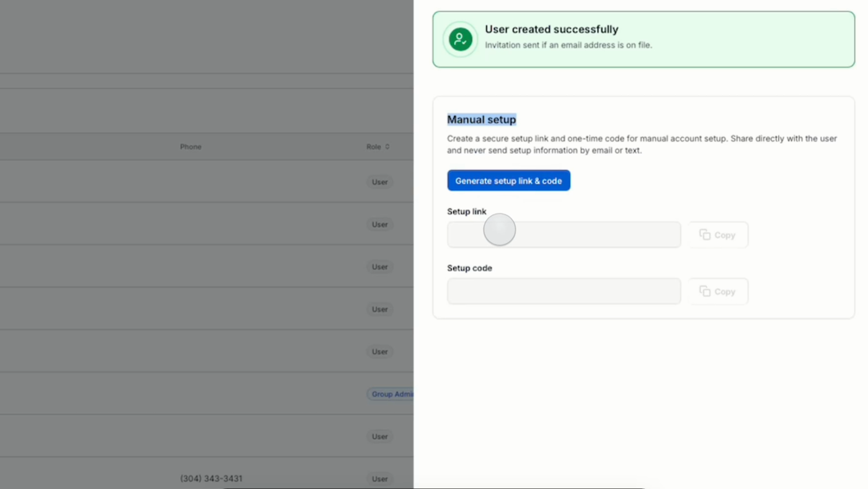
Task: Click the Group Admin role badge
Action: tap(391, 394)
